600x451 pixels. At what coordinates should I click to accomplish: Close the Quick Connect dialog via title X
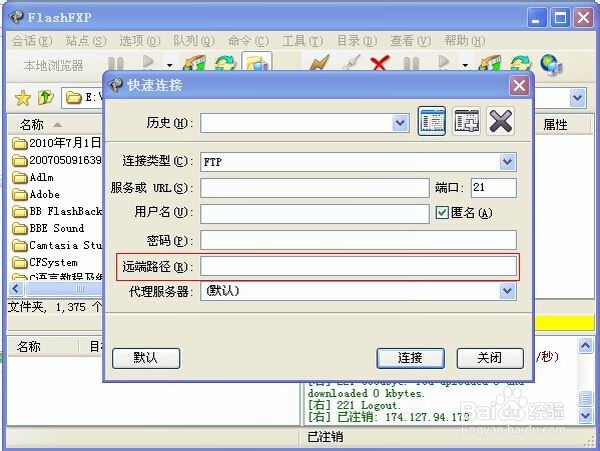pos(519,86)
